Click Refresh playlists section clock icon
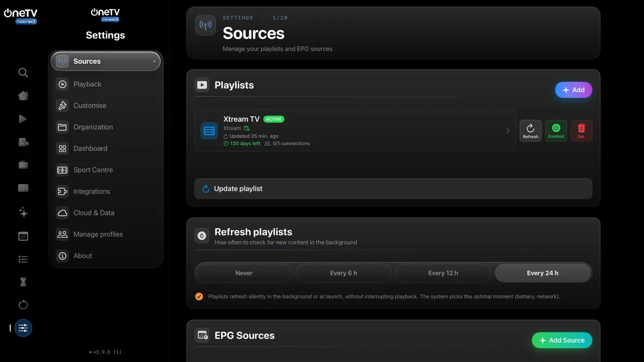 [202, 235]
